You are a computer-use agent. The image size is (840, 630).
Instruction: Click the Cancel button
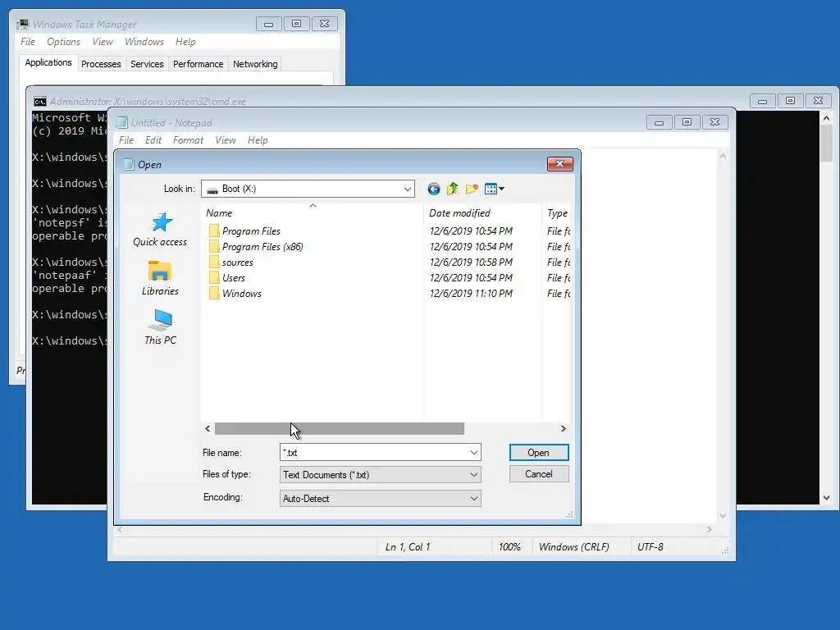point(539,474)
